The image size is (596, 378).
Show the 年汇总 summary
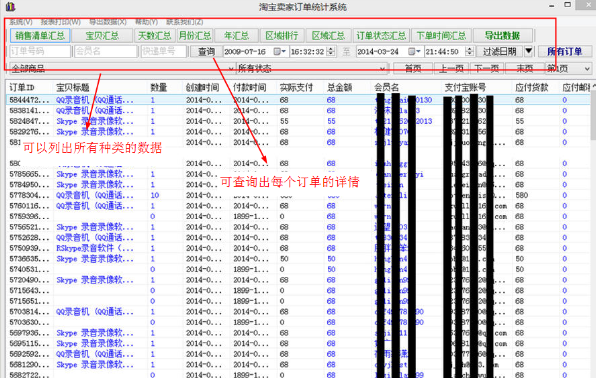tap(236, 36)
